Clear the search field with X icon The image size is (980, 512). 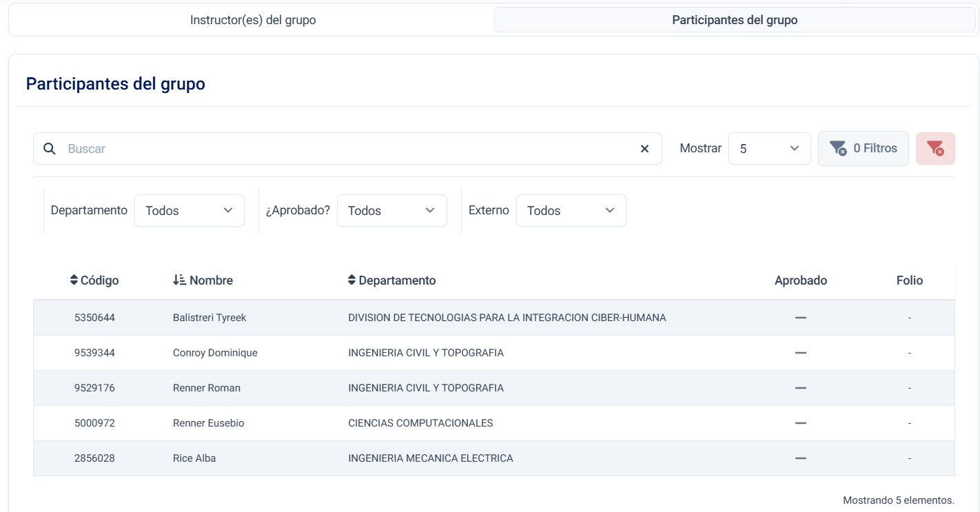644,149
